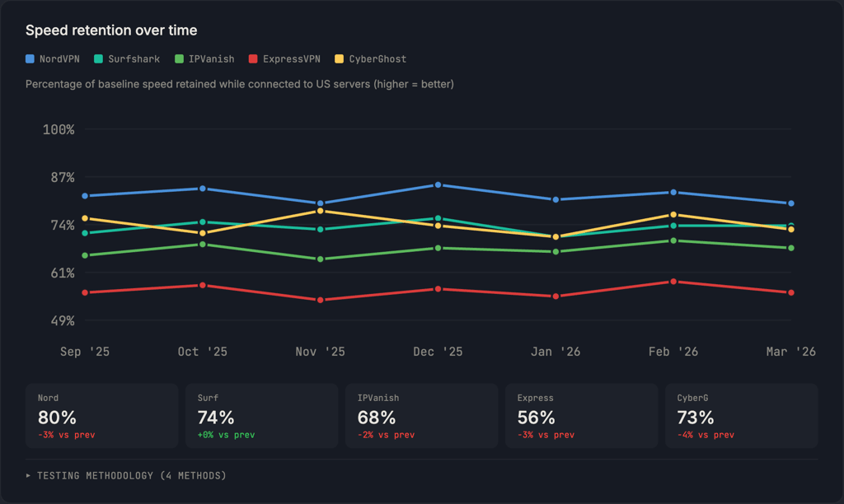The height and width of the screenshot is (504, 844).
Task: Select IPVanish green point for Jan '26
Action: pos(556,252)
